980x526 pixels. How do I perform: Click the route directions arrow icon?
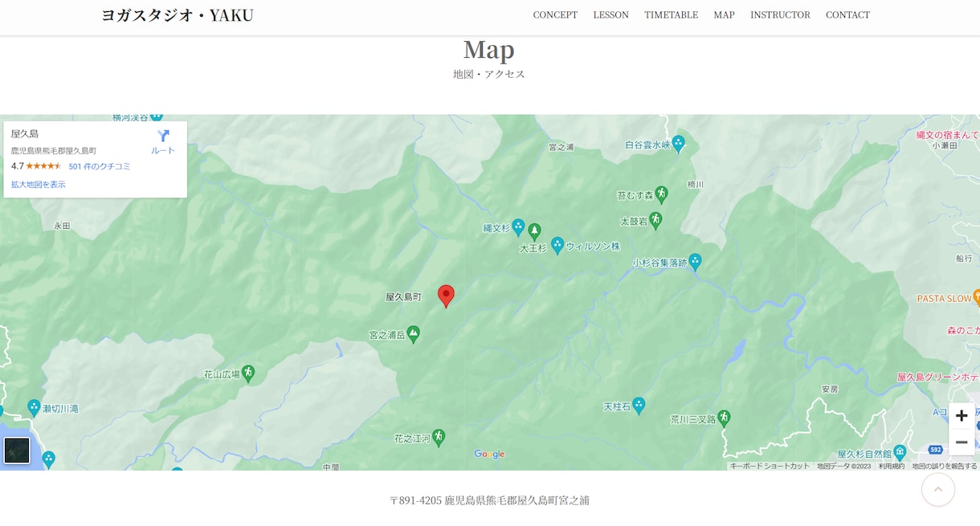click(x=164, y=136)
